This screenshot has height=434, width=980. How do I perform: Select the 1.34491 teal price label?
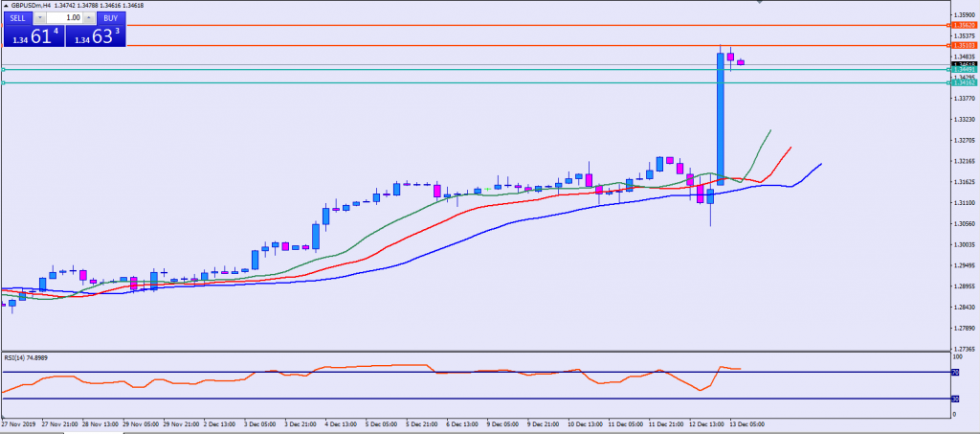click(x=964, y=70)
